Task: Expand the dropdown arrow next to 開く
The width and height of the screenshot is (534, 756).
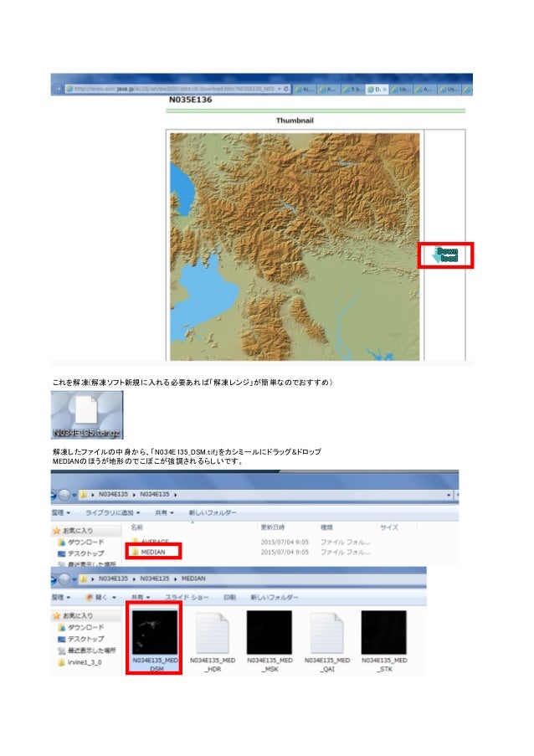Action: tap(114, 598)
